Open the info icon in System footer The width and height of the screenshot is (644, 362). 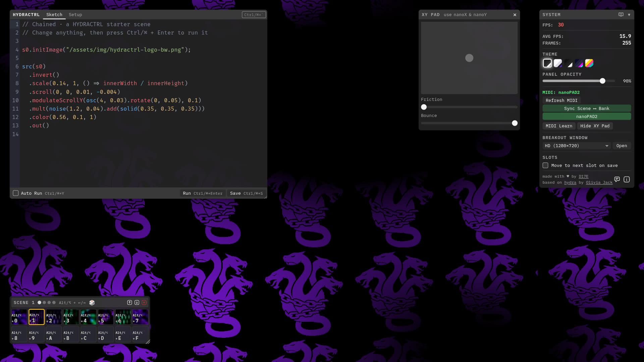(x=627, y=179)
